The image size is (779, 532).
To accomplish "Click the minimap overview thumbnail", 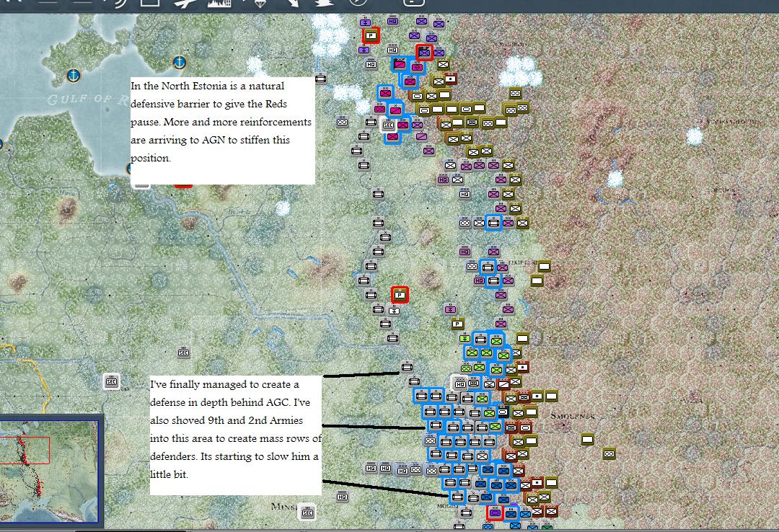I will pyautogui.click(x=49, y=471).
